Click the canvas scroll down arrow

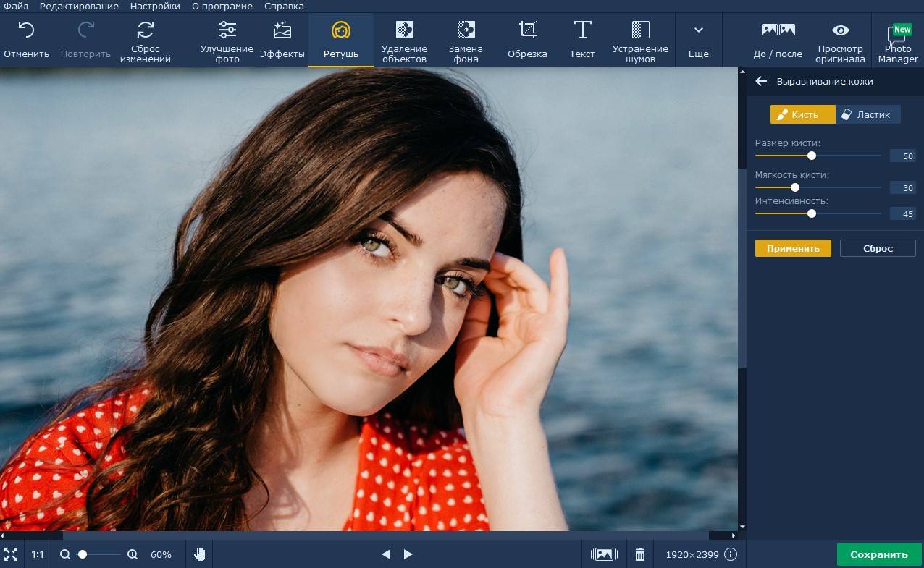(742, 527)
